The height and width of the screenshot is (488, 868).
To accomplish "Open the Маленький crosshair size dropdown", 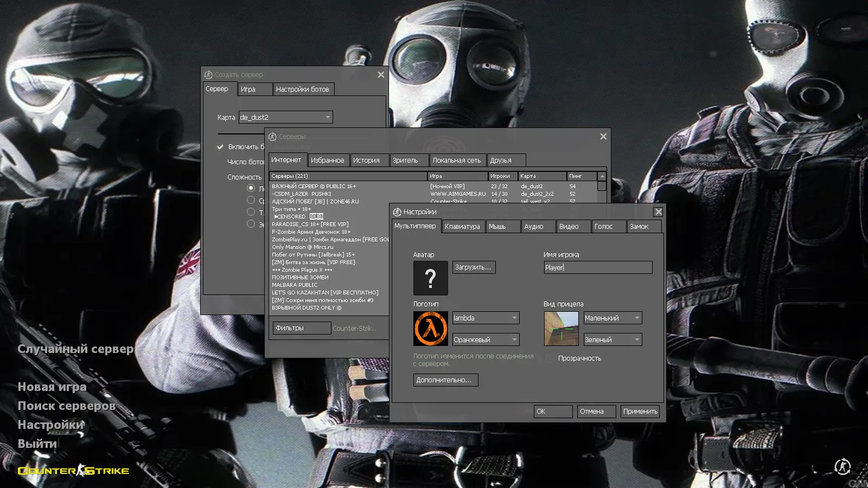I will click(x=612, y=318).
